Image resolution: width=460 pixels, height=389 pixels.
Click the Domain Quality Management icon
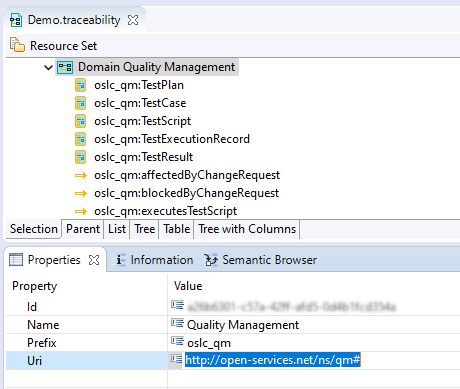[x=65, y=67]
